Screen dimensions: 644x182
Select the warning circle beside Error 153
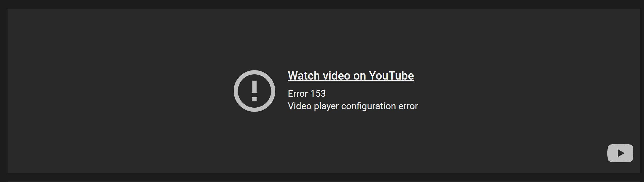[x=254, y=91]
